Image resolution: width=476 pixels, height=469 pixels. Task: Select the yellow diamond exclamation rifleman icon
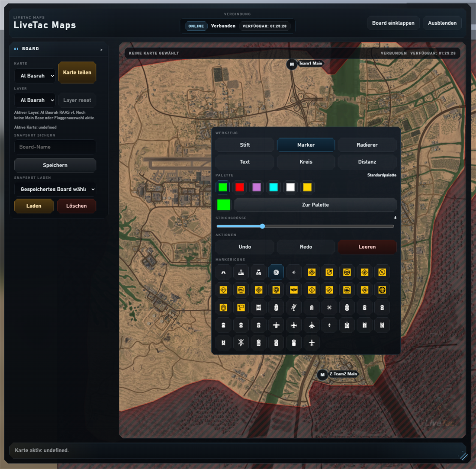[x=312, y=290]
